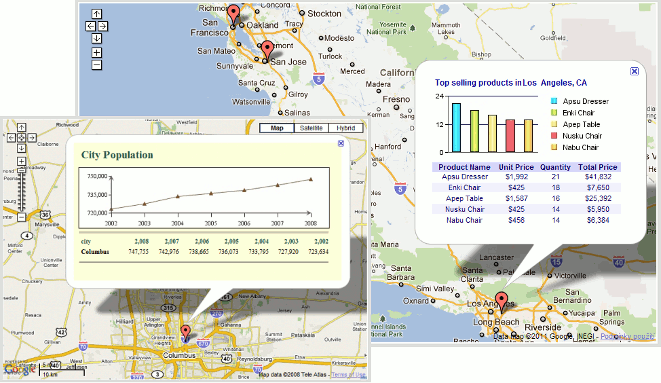Zoom in California map with plus button
The image size is (661, 383).
point(97,53)
